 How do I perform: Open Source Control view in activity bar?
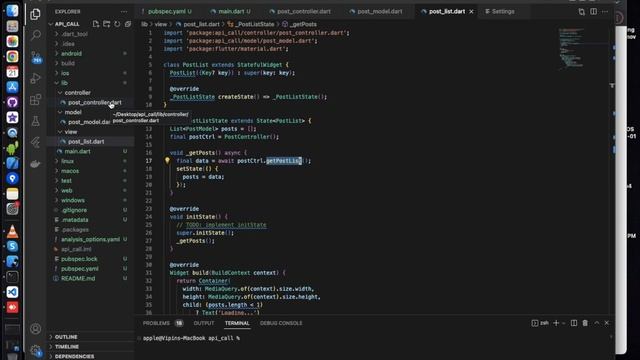(x=36, y=57)
